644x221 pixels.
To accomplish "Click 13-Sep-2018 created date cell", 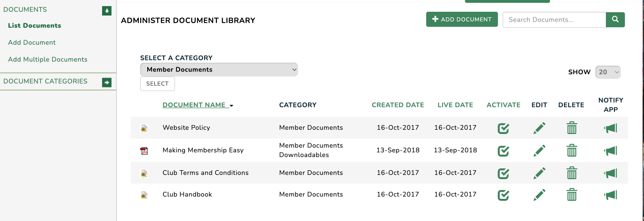I will (x=398, y=150).
